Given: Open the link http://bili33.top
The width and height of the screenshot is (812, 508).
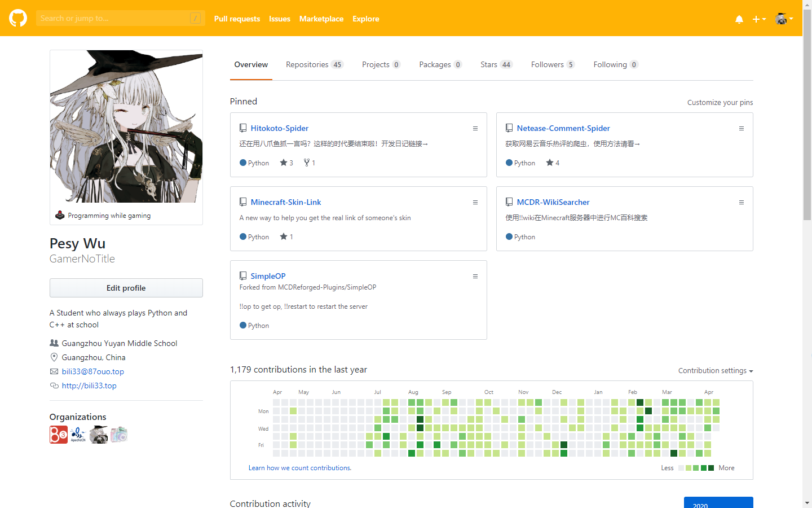Looking at the screenshot, I should coord(89,386).
